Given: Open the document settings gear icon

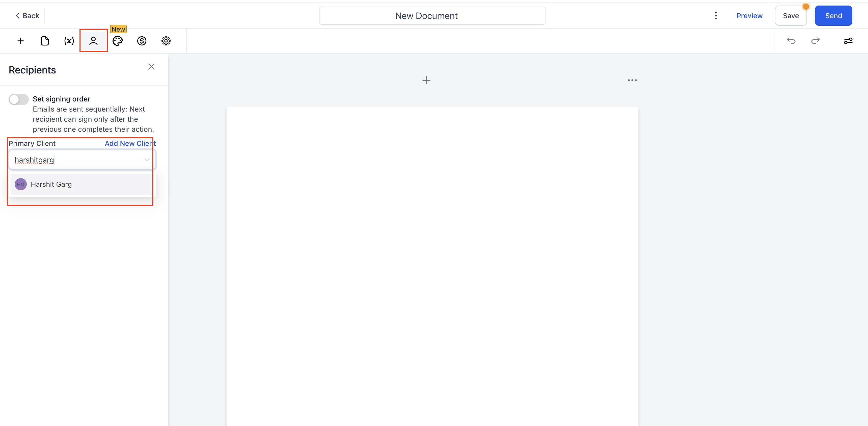Looking at the screenshot, I should (166, 41).
